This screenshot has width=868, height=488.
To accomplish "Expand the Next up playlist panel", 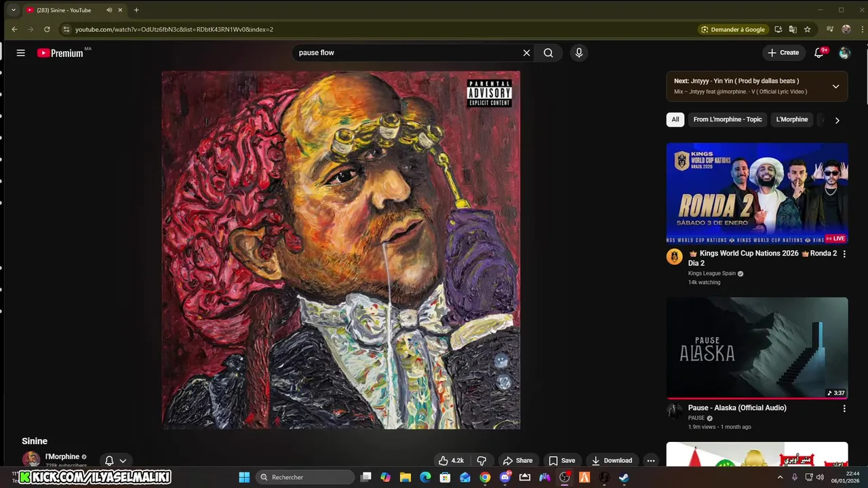I will point(835,86).
